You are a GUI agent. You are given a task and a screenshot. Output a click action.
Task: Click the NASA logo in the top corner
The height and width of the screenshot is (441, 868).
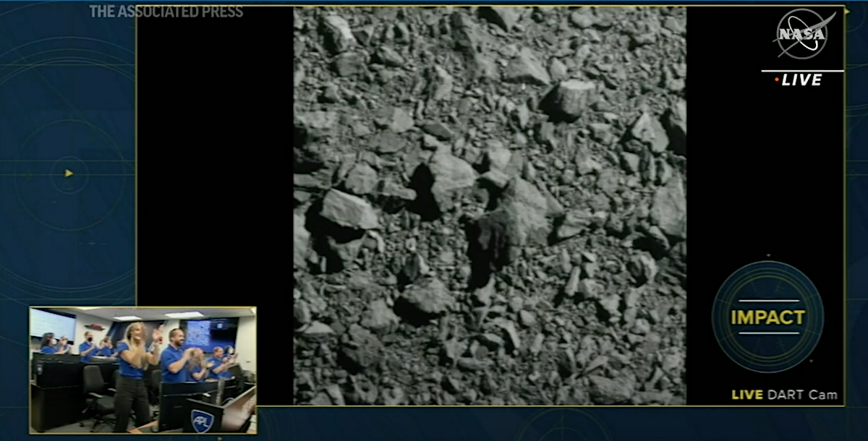[801, 35]
